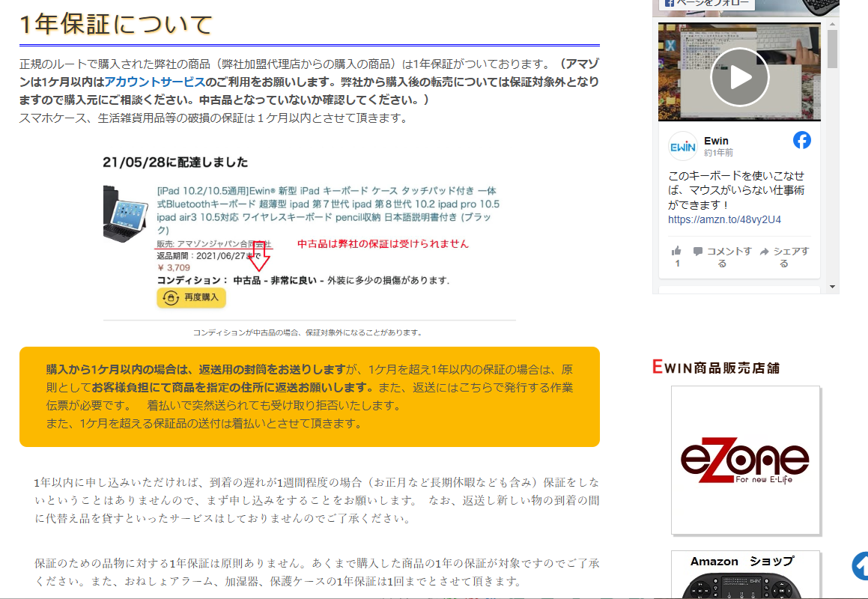
Task: Click the Ewin profile avatar
Action: pos(682,146)
